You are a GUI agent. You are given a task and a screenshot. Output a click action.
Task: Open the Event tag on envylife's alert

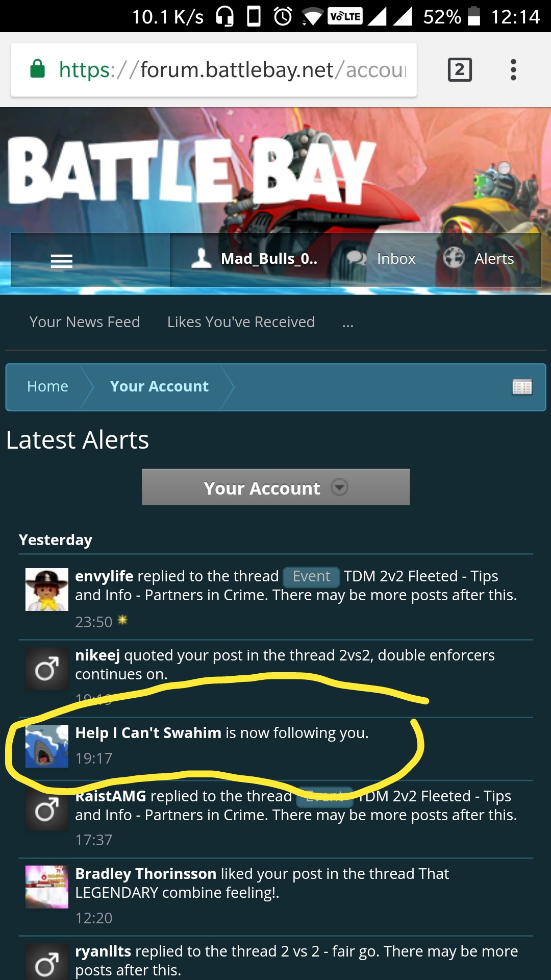[x=311, y=576]
